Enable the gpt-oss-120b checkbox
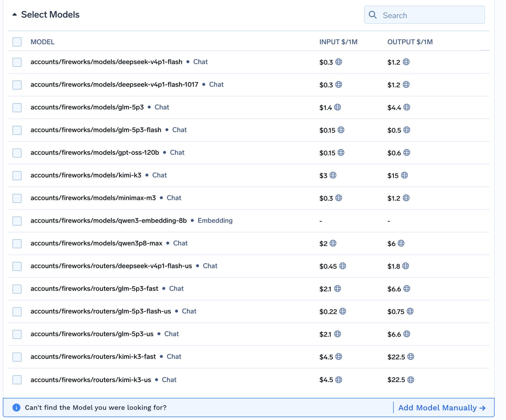The height and width of the screenshot is (420, 506). (17, 153)
